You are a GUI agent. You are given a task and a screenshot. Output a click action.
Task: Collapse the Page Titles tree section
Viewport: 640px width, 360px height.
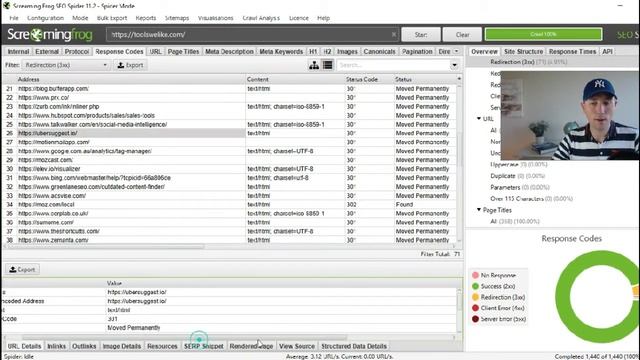[479, 210]
